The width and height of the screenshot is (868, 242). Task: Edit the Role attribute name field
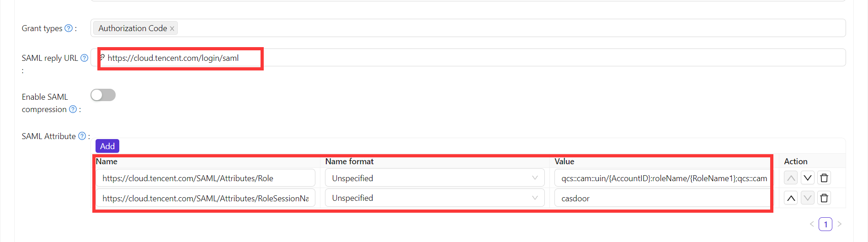[x=205, y=178]
